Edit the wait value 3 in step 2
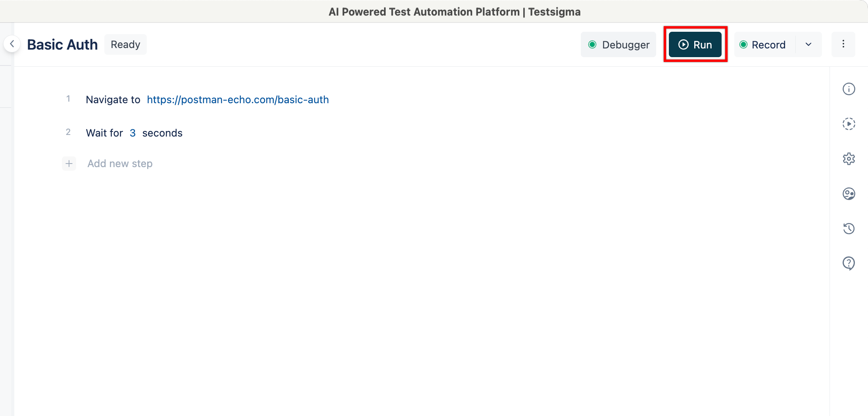This screenshot has width=868, height=416. point(133,133)
